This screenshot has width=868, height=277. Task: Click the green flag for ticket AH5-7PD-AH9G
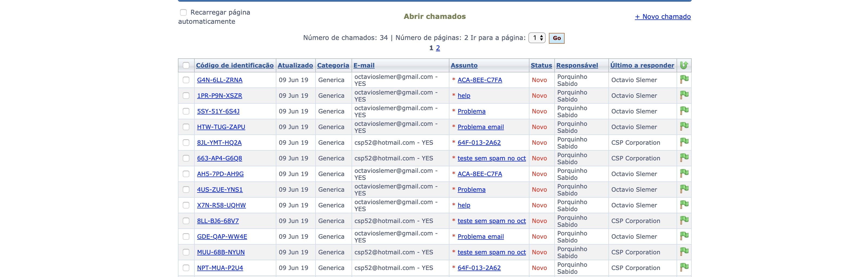pyautogui.click(x=684, y=174)
